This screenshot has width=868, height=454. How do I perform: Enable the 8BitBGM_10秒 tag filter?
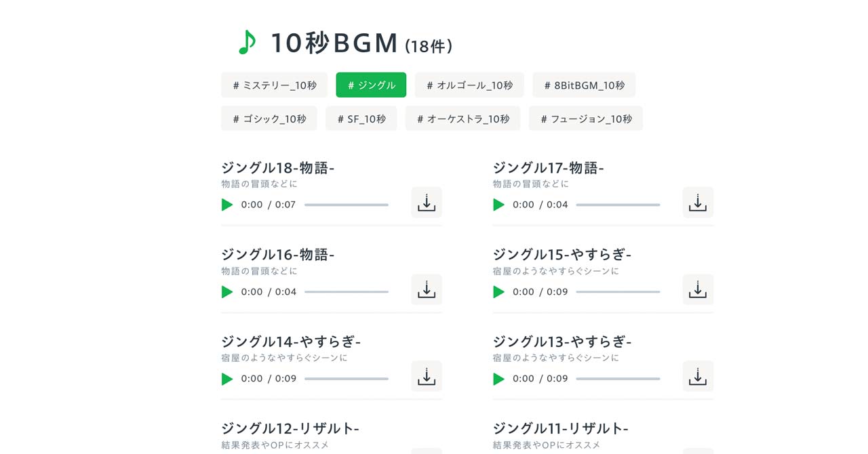point(584,85)
